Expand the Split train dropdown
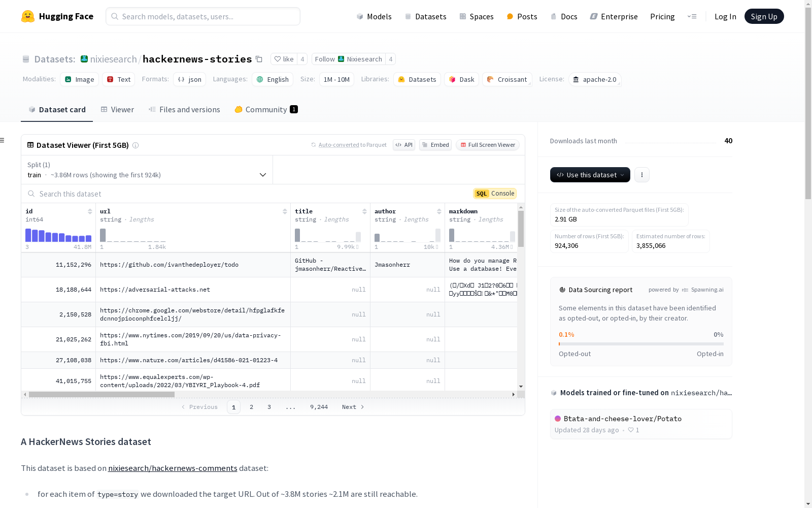 click(x=147, y=170)
